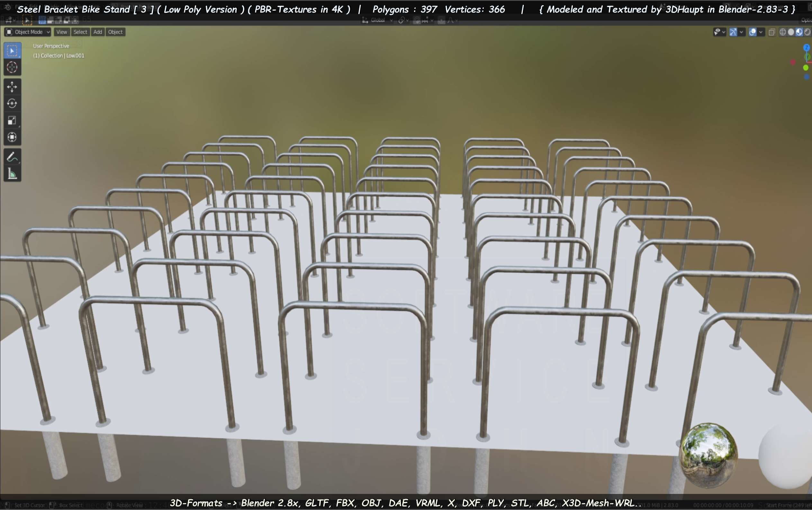This screenshot has width=812, height=510.
Task: Activate the Transform tool
Action: 12,137
